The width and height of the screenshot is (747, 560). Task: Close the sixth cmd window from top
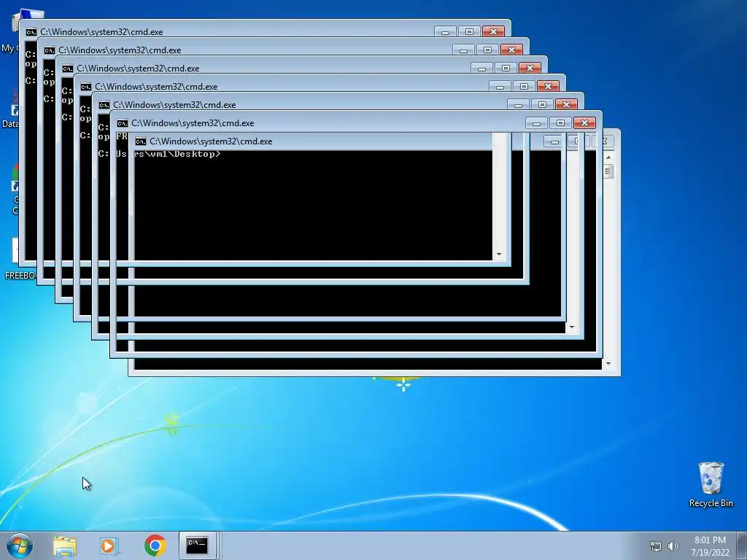[x=584, y=123]
